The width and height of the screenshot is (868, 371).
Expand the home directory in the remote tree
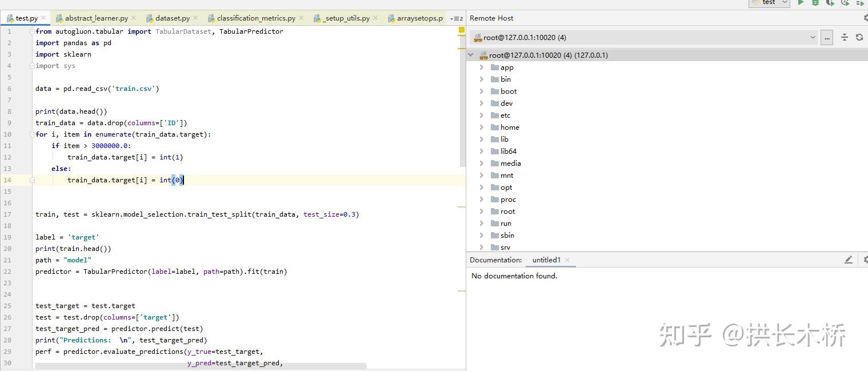(482, 127)
